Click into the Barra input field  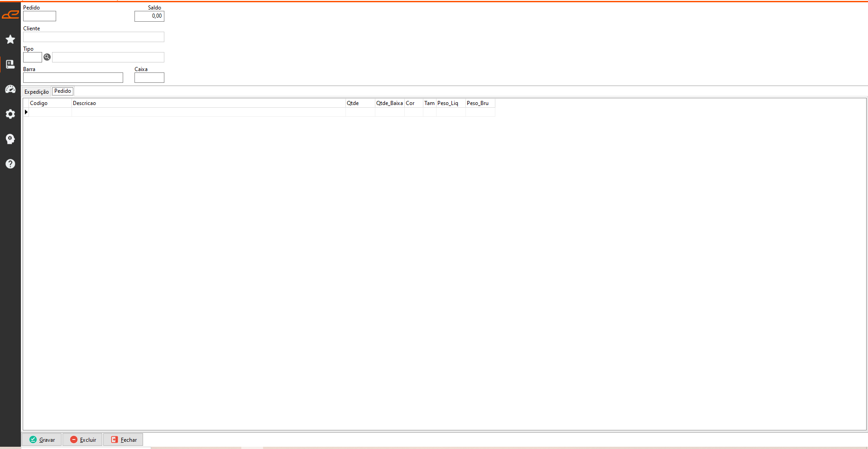(x=73, y=78)
